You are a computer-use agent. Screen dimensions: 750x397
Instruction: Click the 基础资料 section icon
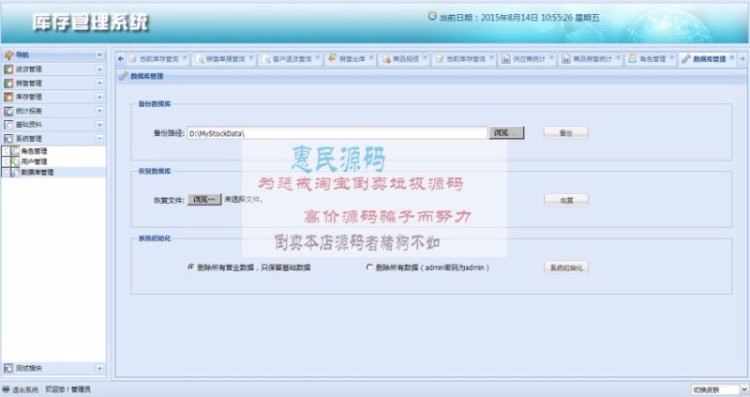[8, 125]
